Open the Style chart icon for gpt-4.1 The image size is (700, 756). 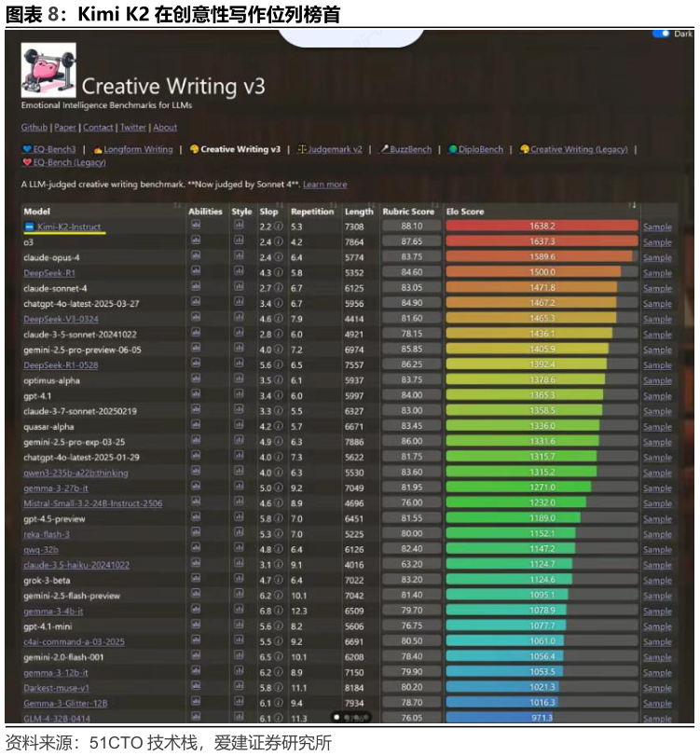[x=239, y=395]
